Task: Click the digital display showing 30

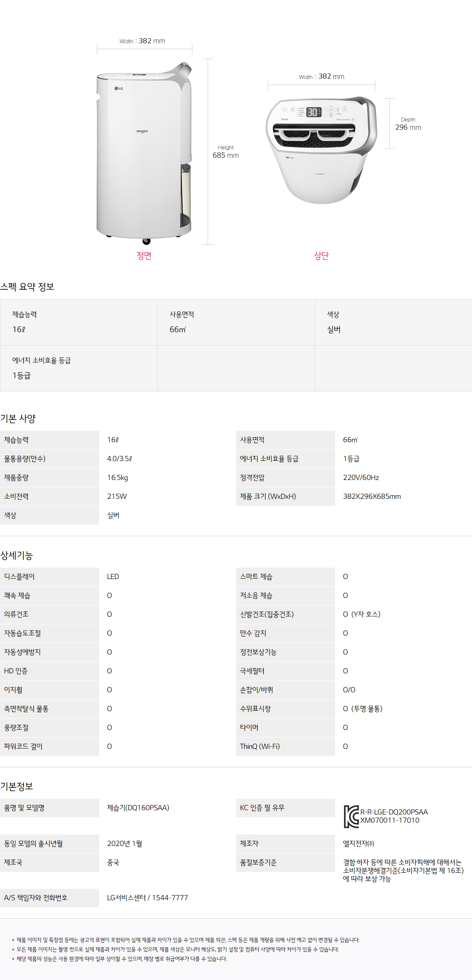Action: coord(312,112)
